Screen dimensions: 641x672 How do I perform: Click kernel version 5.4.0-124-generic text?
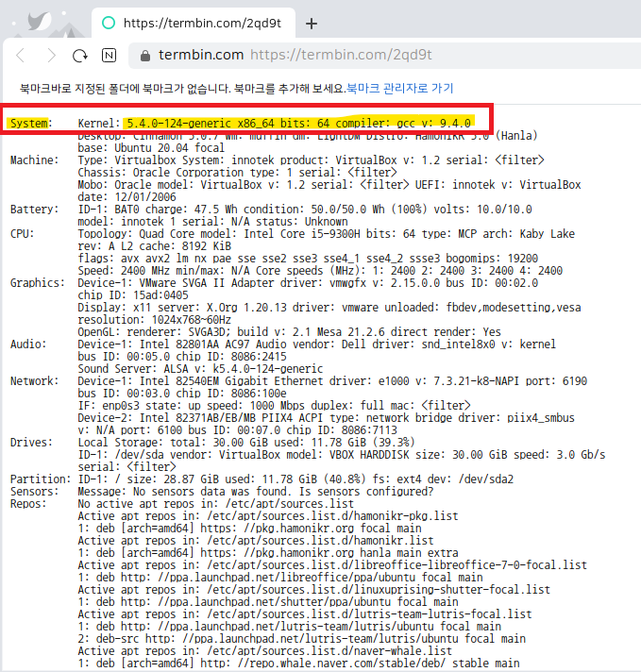178,124
